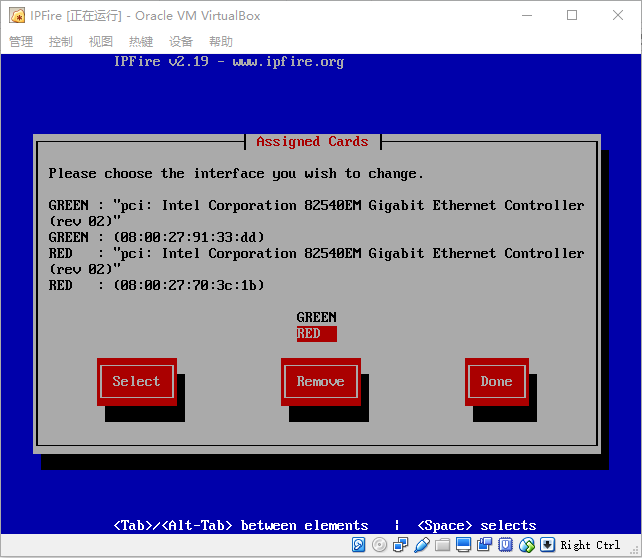
Task: Close the VirtualBox window
Action: (x=618, y=16)
